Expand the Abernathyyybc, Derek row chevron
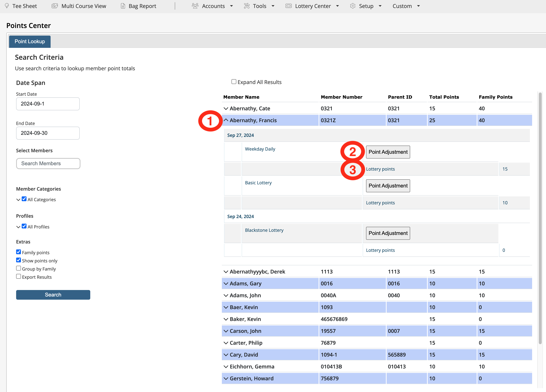Screen dimensions: 546x392 pos(226,271)
